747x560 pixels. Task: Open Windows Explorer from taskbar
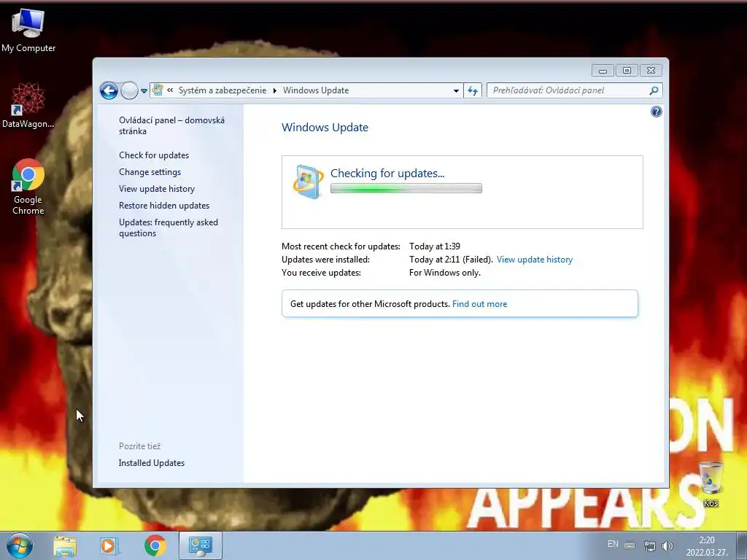coord(65,546)
